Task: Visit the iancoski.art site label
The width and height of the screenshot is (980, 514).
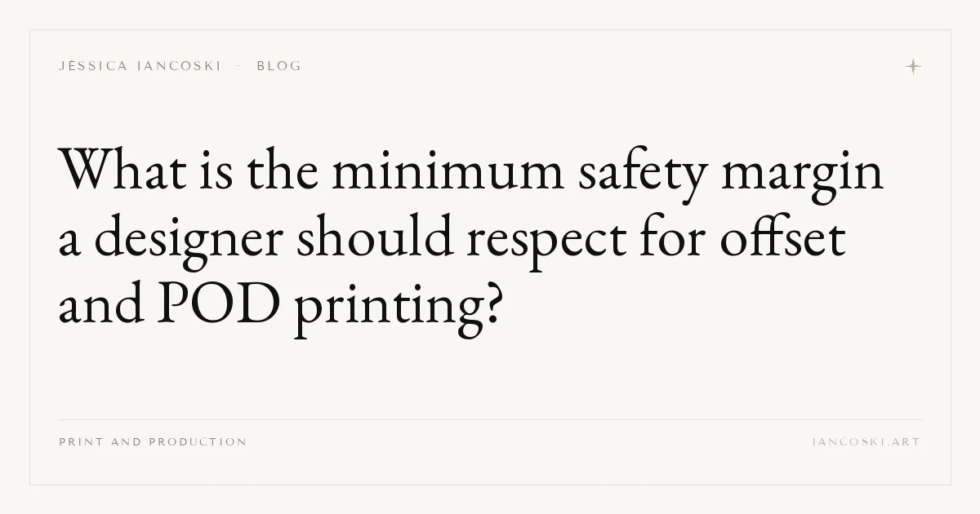Action: click(866, 441)
